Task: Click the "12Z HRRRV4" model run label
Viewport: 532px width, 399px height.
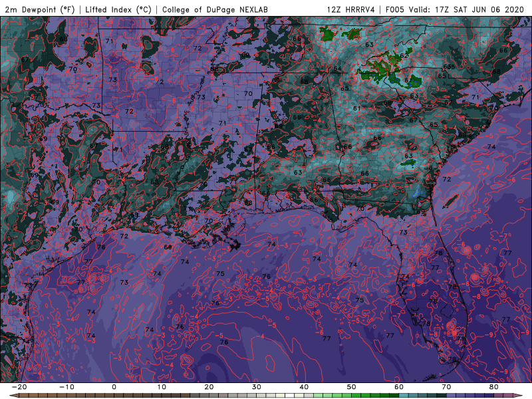Action: click(351, 9)
